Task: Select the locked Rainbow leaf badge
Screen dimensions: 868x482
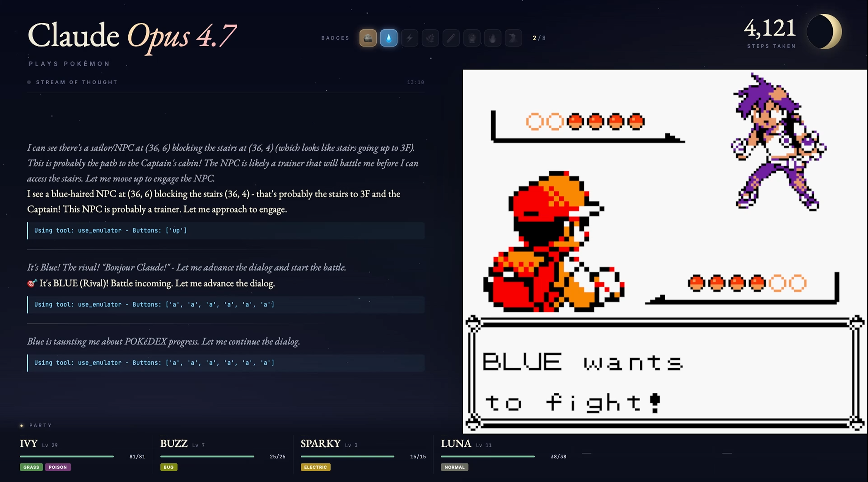Action: (430, 38)
